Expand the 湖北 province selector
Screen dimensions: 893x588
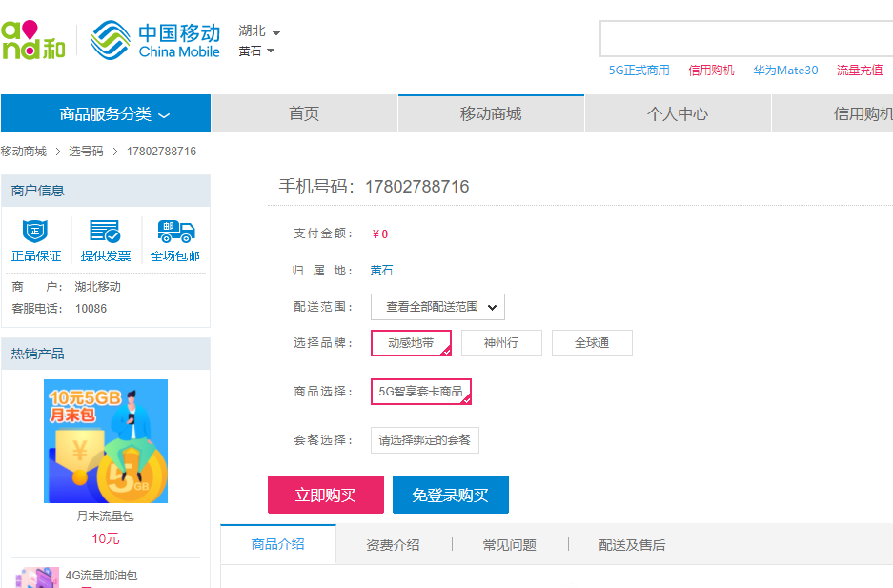[259, 31]
